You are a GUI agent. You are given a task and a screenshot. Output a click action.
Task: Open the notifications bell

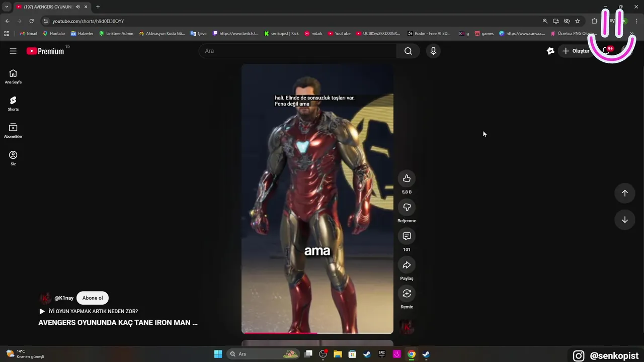click(606, 51)
